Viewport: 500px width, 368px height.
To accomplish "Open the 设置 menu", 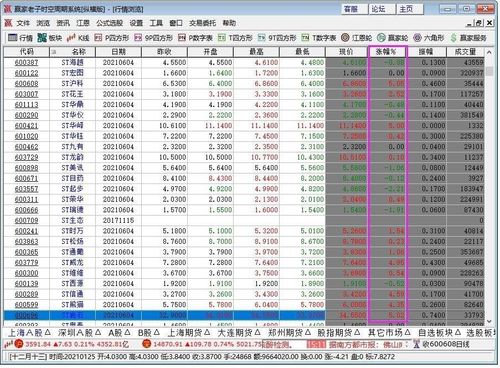I will pos(136,23).
